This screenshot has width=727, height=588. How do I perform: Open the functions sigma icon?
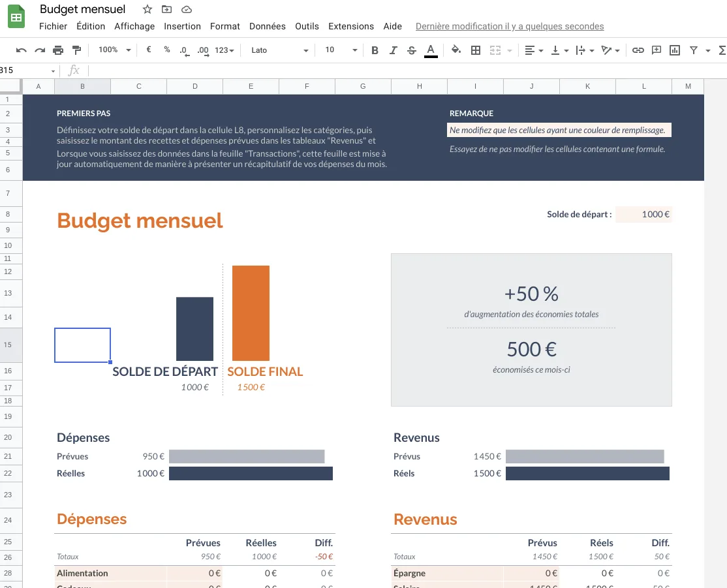(x=722, y=50)
